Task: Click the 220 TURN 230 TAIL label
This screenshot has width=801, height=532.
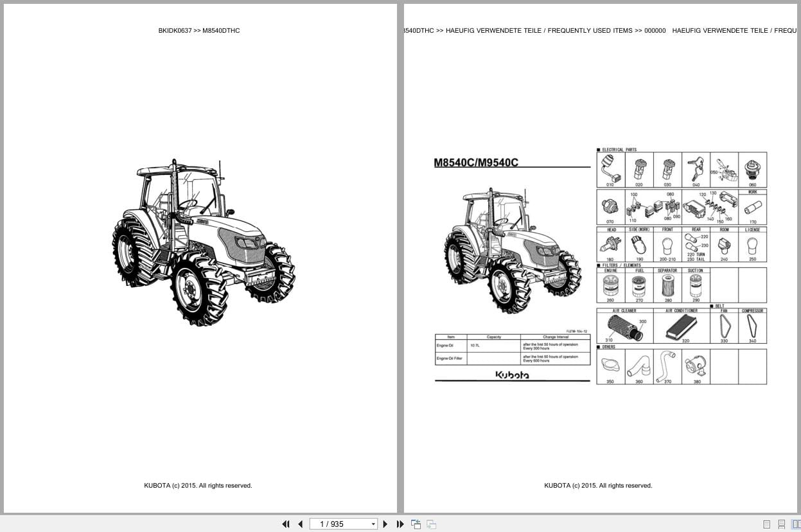Action: [696, 257]
